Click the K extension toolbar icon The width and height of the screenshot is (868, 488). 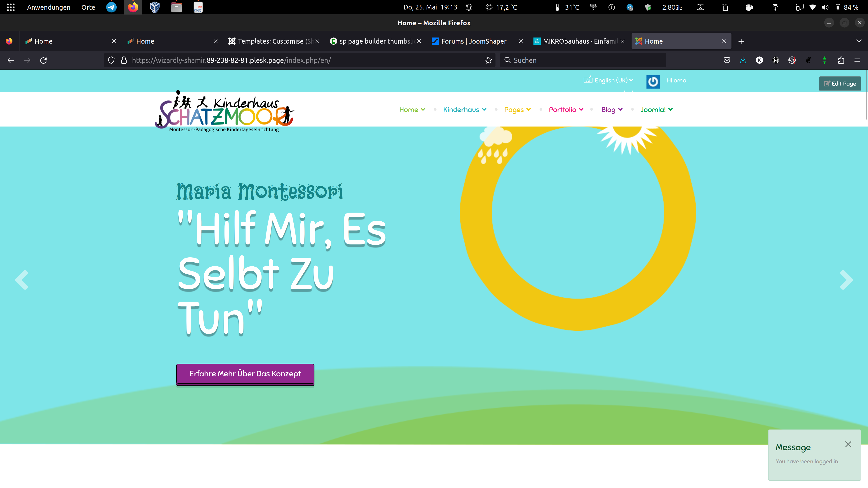(759, 60)
